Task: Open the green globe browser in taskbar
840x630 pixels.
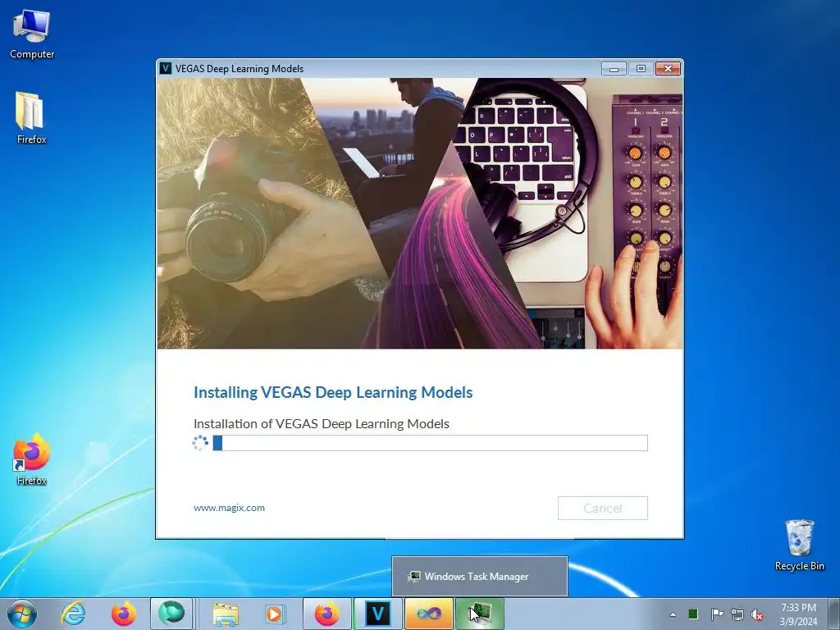Action: (171, 614)
